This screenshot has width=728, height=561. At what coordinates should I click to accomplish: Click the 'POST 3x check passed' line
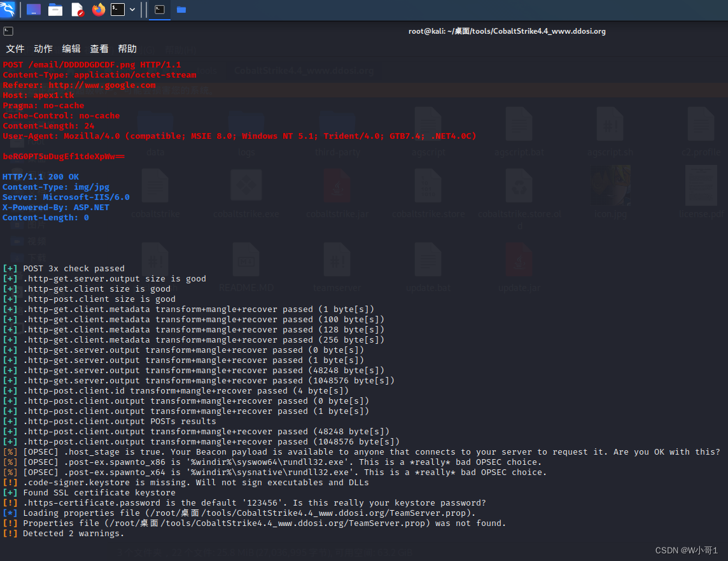[x=64, y=269]
